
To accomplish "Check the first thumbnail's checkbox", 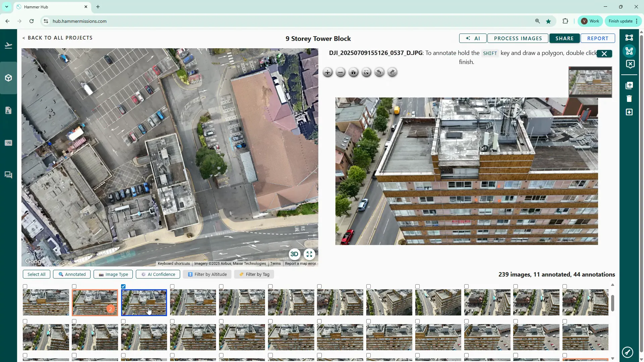I will point(25,287).
